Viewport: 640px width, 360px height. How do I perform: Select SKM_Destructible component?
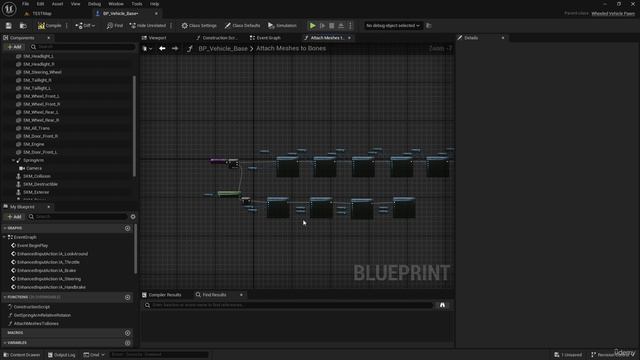coord(40,184)
